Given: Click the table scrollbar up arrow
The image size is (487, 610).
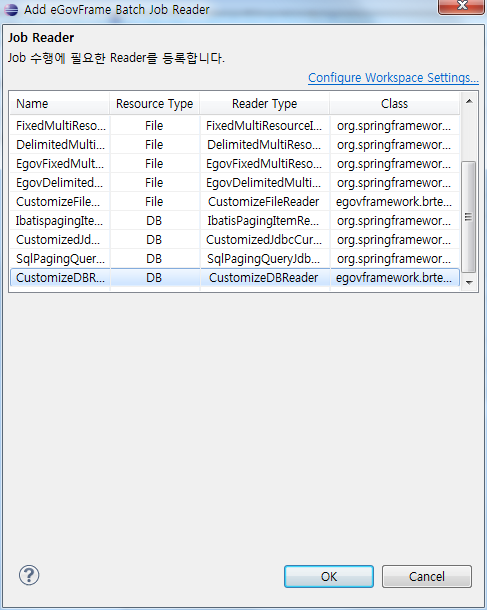Looking at the screenshot, I should [x=469, y=101].
